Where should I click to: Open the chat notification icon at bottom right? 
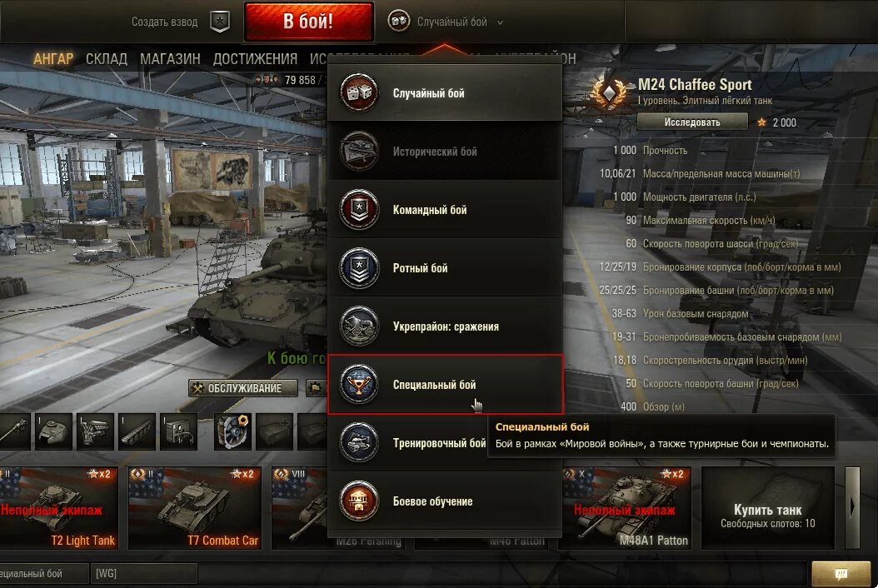coord(841,574)
